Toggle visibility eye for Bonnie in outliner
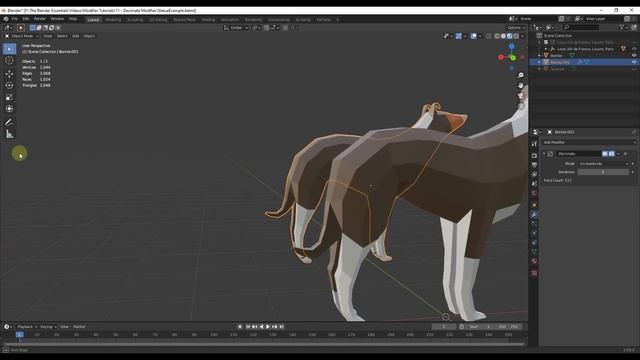 (x=634, y=56)
